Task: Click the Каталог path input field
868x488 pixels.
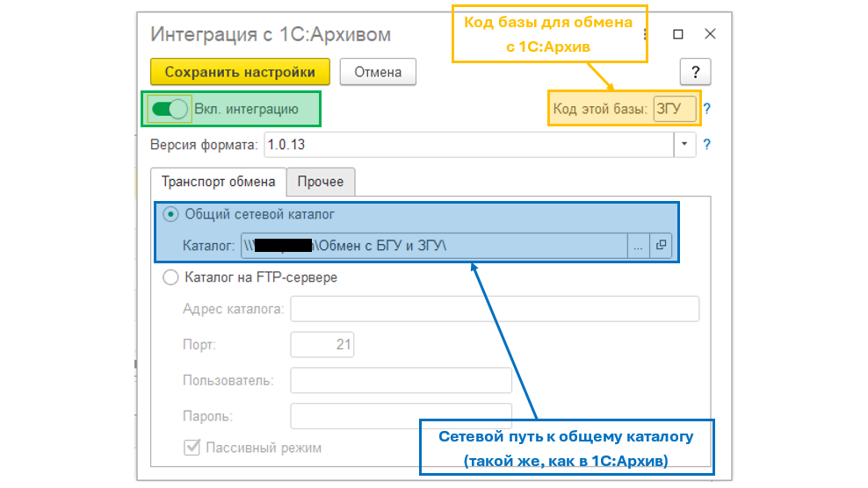Action: pos(434,246)
